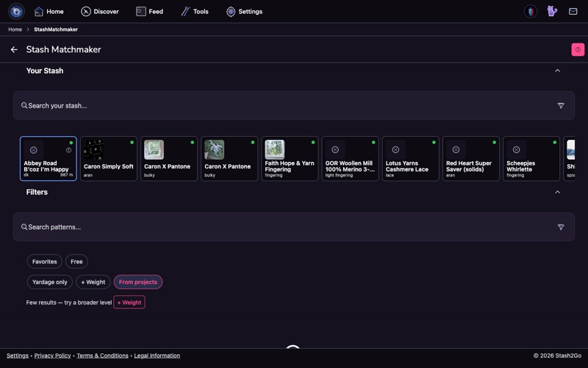Click the Home breadcrumb link
Screen dimensions: 588x368
click(x=15, y=29)
